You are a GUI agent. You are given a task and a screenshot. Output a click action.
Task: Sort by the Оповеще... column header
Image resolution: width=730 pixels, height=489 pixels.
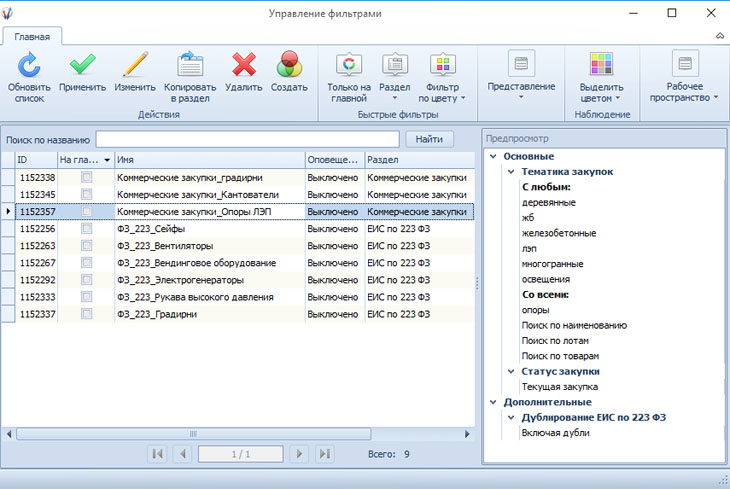335,160
